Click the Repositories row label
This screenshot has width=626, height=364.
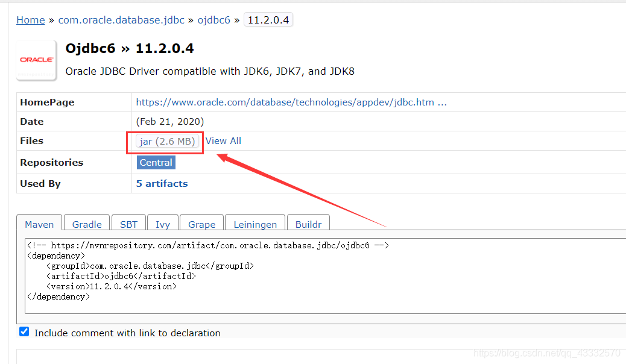pyautogui.click(x=52, y=163)
